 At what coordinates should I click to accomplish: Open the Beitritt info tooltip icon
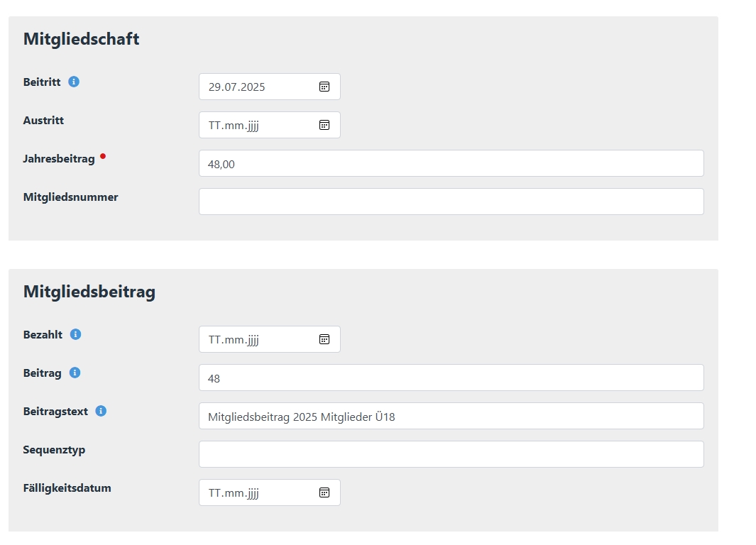74,82
